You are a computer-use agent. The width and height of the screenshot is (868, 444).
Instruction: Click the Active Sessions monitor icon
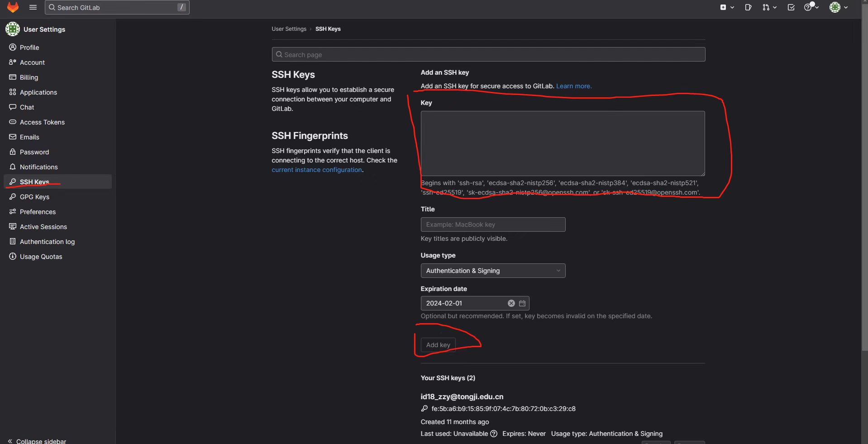pyautogui.click(x=13, y=226)
